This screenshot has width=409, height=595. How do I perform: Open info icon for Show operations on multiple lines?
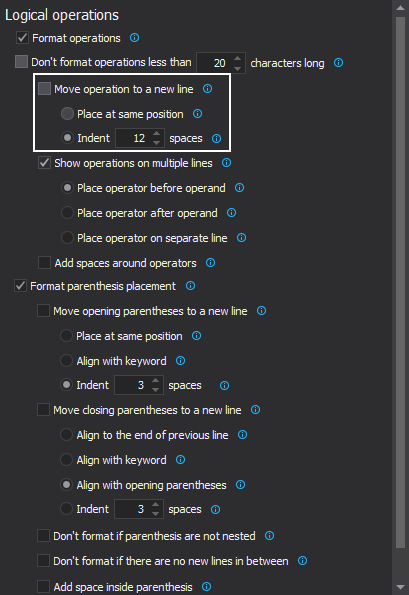[x=227, y=163]
